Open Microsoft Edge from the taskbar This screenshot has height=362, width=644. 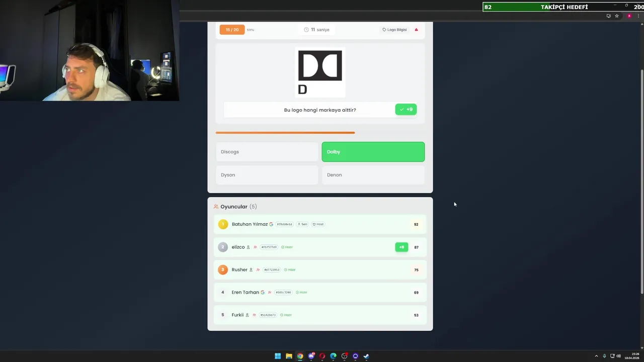(333, 356)
